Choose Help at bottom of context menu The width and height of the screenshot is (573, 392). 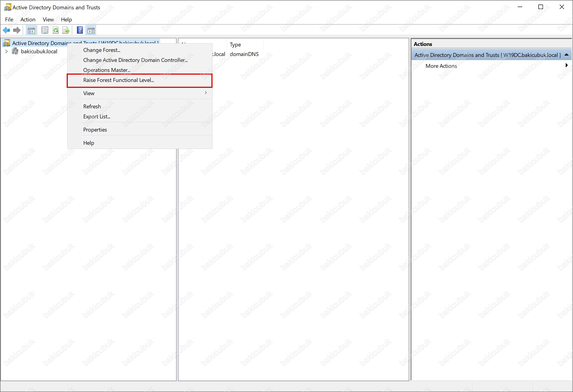[x=140, y=143]
